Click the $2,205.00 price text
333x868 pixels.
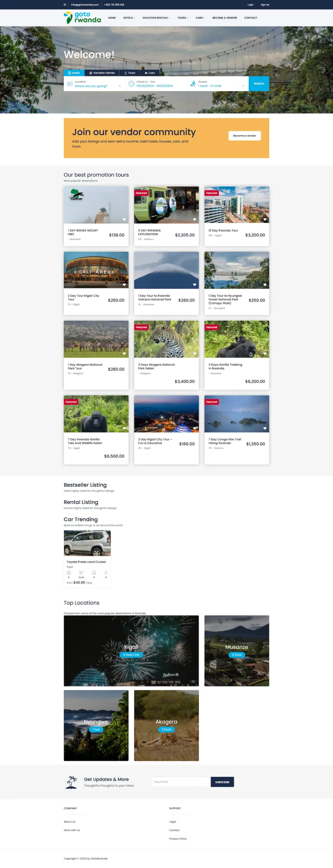click(185, 235)
